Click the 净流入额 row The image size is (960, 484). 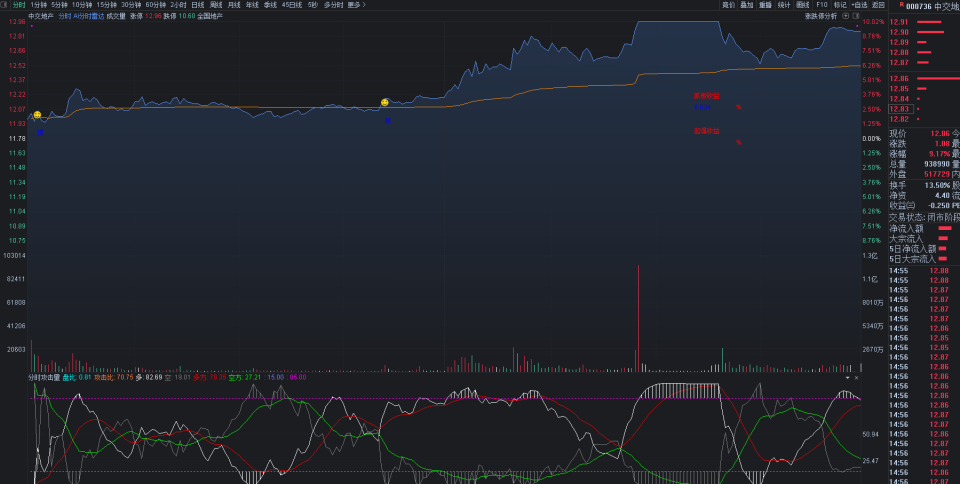click(924, 228)
